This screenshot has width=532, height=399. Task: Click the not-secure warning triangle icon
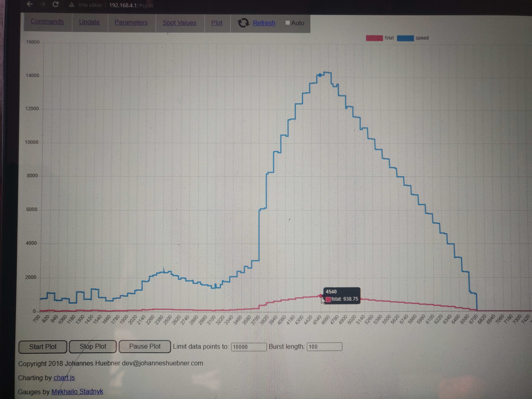(x=72, y=5)
